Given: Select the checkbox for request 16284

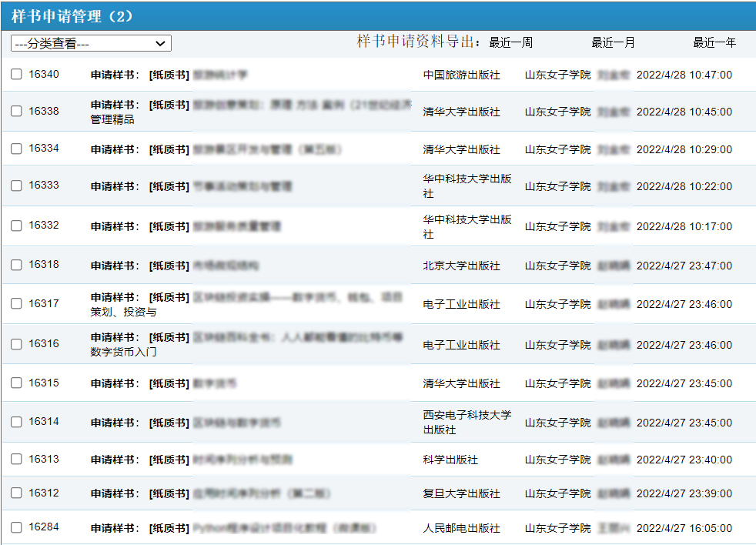Looking at the screenshot, I should tap(16, 528).
